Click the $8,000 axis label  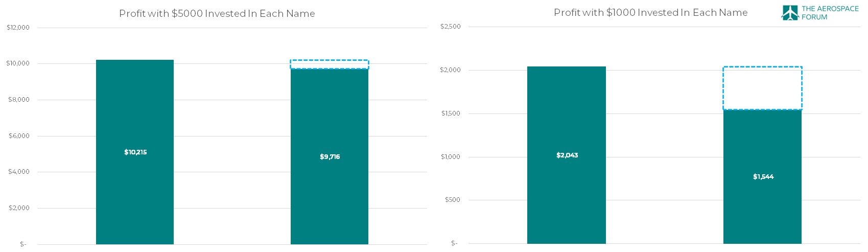point(19,100)
